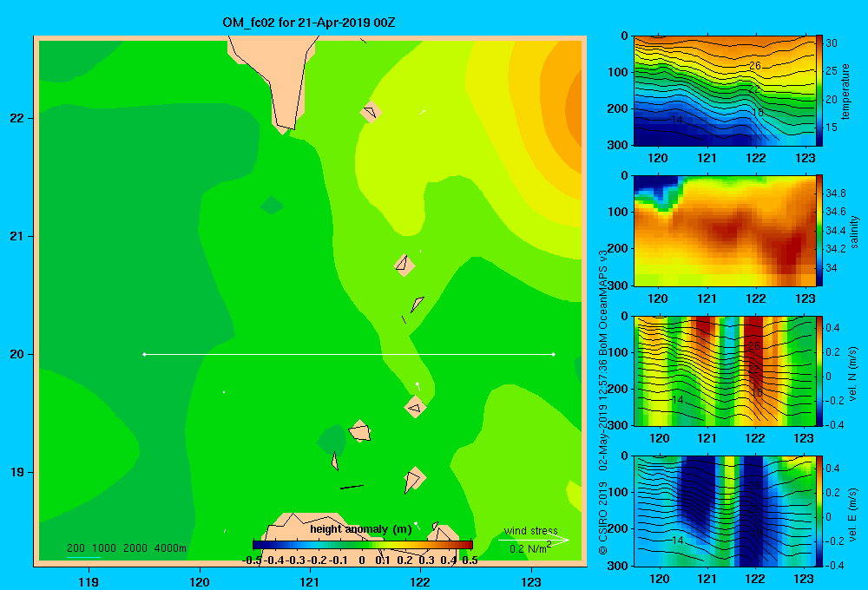Click latitude label 19 on the main map

17,472
